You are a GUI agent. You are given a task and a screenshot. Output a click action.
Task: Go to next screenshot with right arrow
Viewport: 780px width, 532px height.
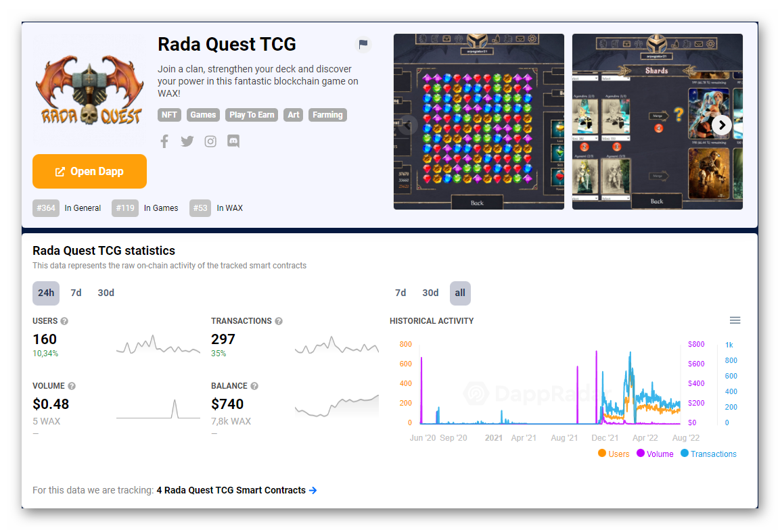tap(722, 125)
